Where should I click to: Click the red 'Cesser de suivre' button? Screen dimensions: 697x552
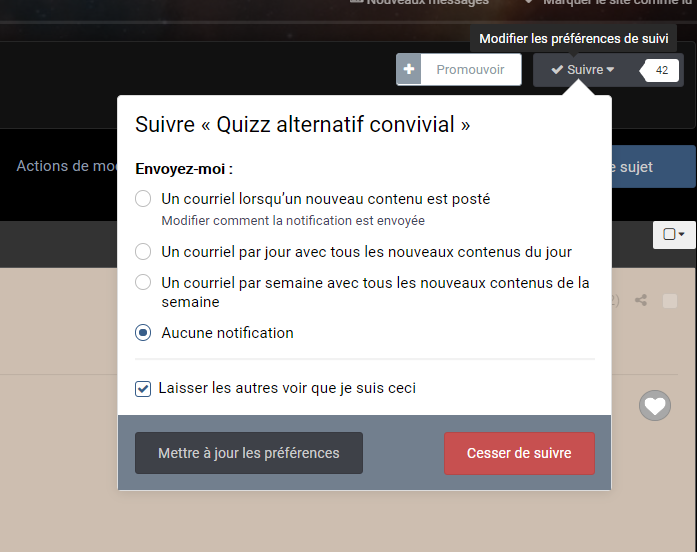[519, 453]
